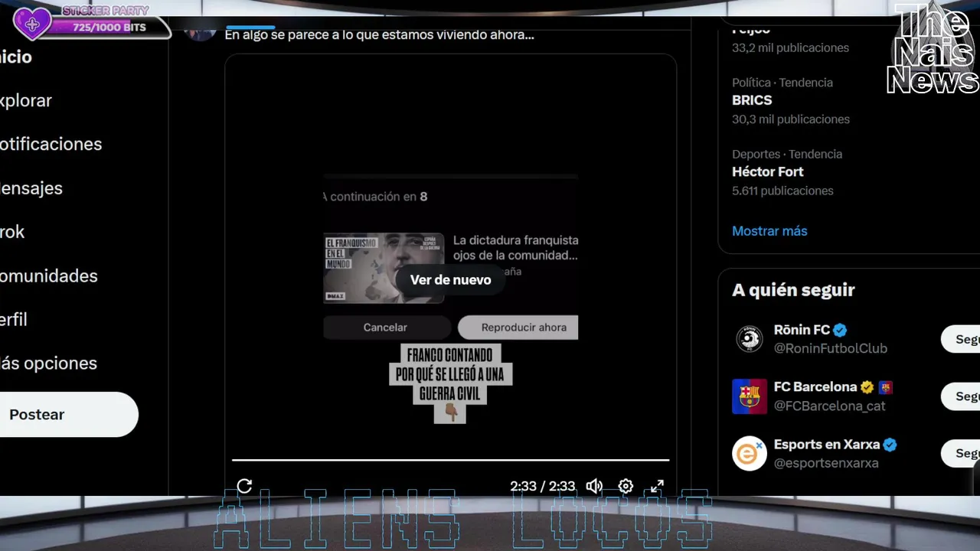The height and width of the screenshot is (551, 980).
Task: Open Mensajes in the sidebar
Action: click(31, 187)
